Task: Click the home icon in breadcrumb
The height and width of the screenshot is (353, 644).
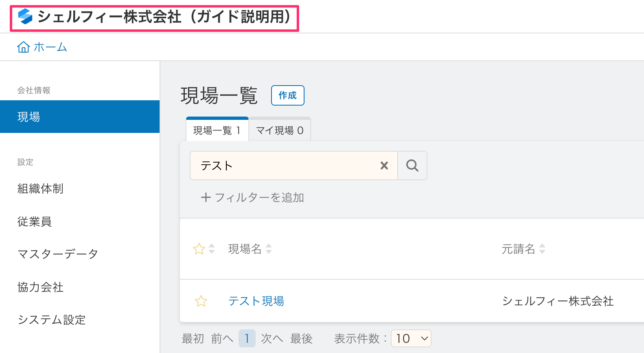Action: [x=23, y=47]
